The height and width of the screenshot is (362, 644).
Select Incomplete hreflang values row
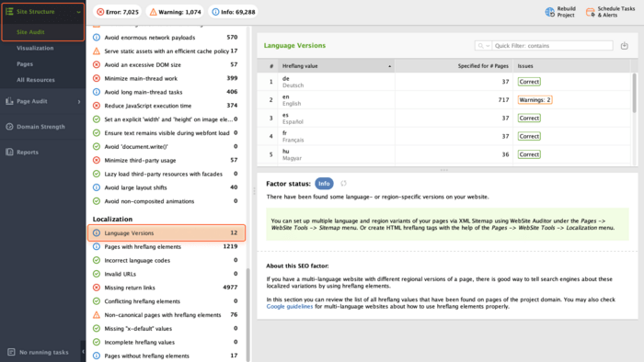[167, 343]
